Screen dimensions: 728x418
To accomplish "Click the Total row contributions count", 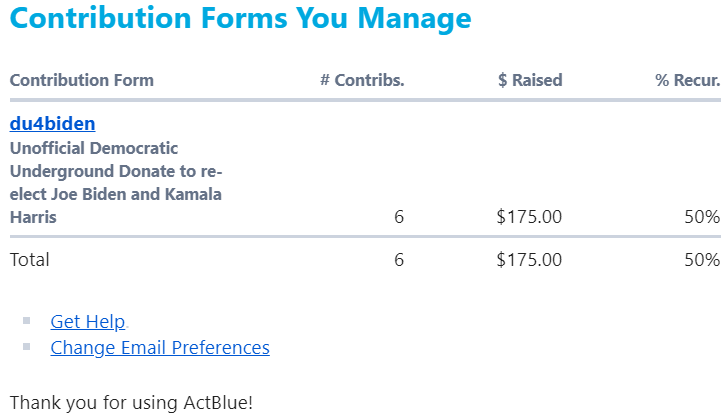I will click(x=399, y=260).
